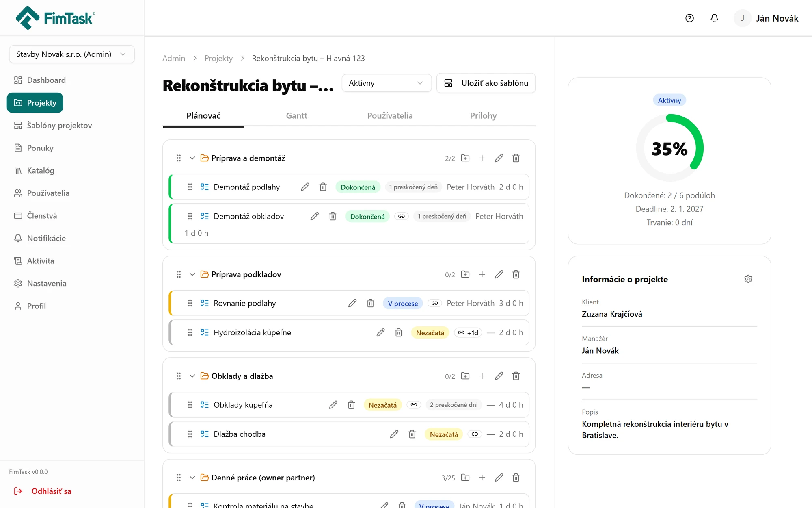Click the 35% progress ring
This screenshot has width=812, height=508.
tap(669, 148)
